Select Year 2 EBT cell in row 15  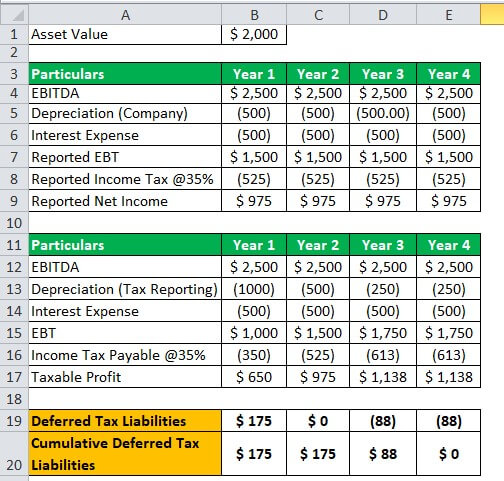pos(318,333)
